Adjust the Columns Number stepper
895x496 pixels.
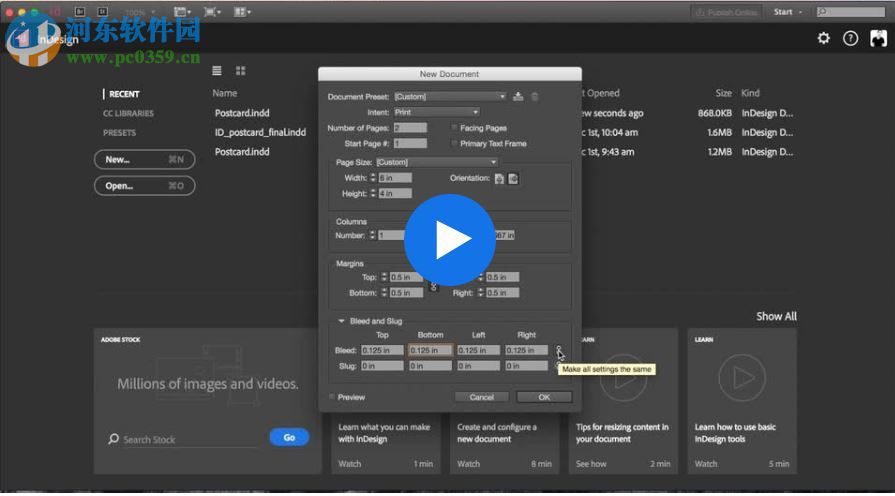click(x=372, y=235)
